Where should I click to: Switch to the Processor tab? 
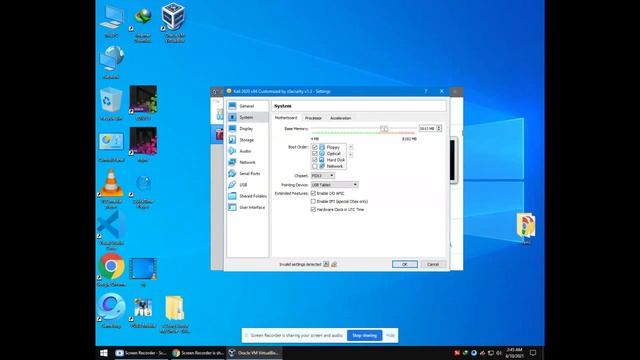pyautogui.click(x=313, y=118)
